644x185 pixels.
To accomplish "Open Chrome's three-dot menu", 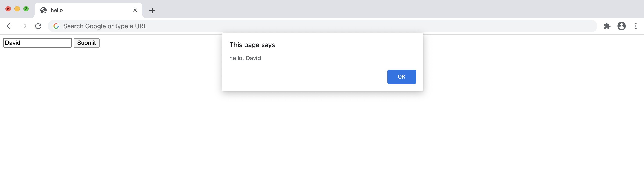I will click(x=636, y=26).
